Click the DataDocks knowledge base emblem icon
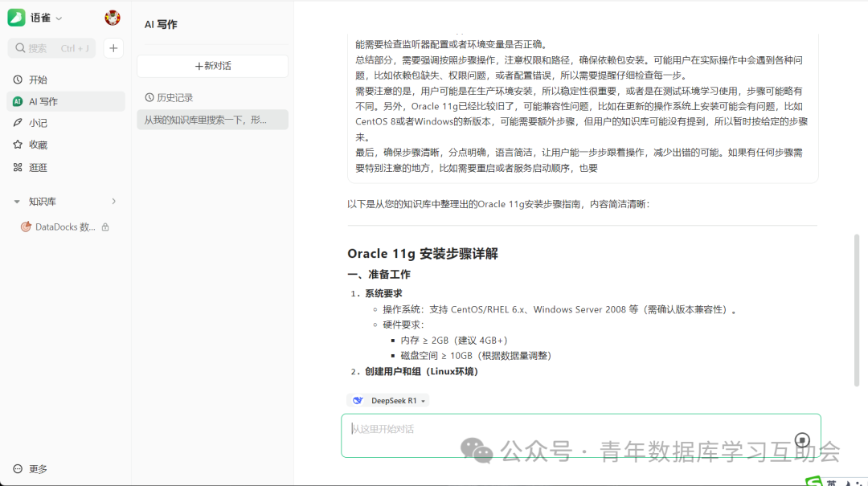The image size is (868, 486). (26, 227)
